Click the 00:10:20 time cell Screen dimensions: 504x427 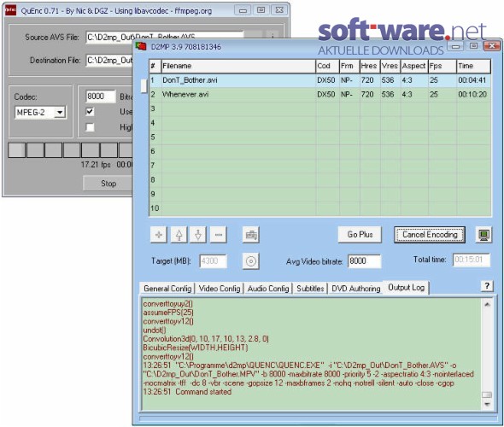[x=472, y=95]
